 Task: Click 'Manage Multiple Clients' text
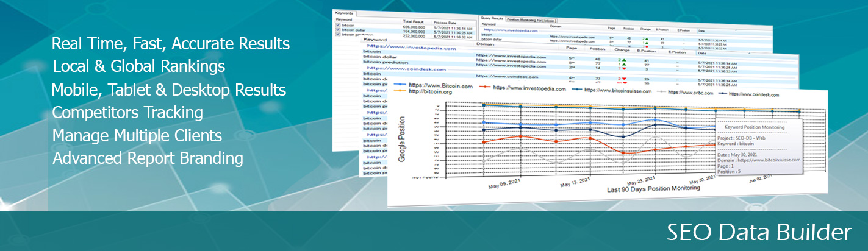[x=137, y=135]
